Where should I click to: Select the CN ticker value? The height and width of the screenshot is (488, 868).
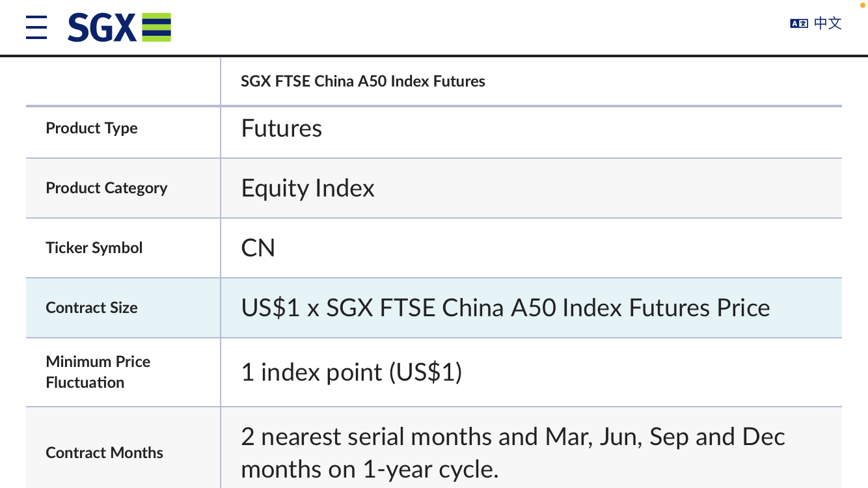coord(258,248)
